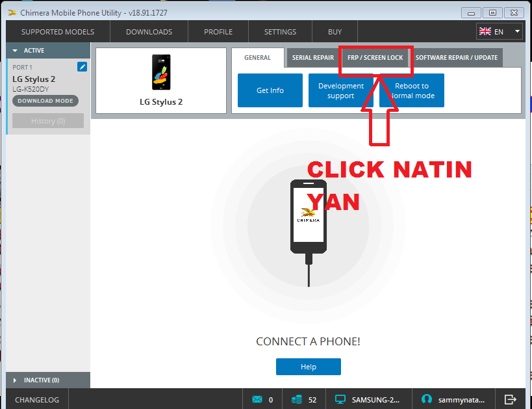This screenshot has width=532, height=409.
Task: Click the LG Stylus 2 name under image
Action: (161, 102)
